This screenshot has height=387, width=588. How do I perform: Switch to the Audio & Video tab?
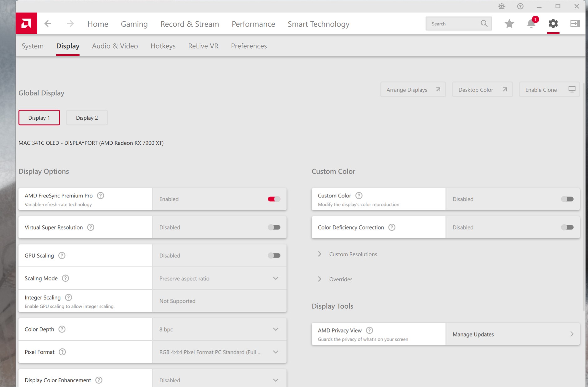(115, 46)
